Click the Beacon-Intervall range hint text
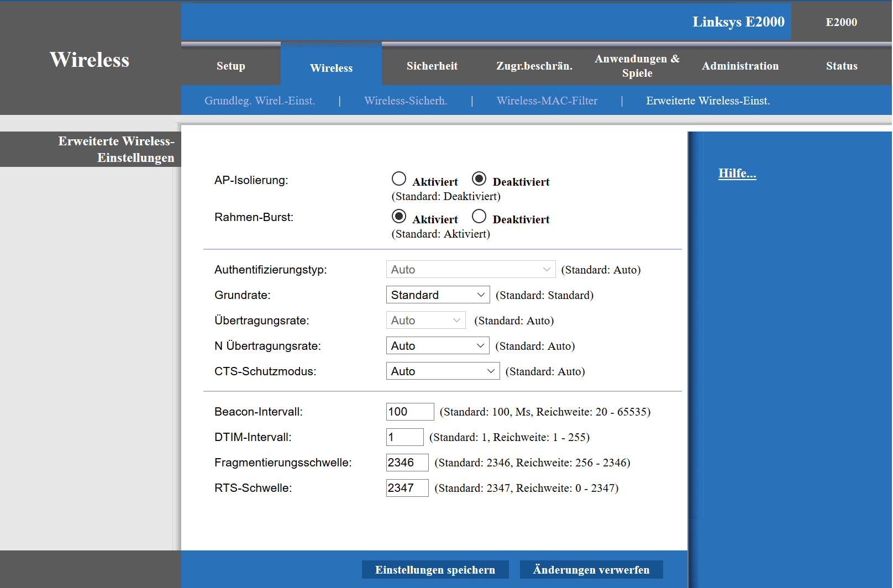 coord(545,412)
